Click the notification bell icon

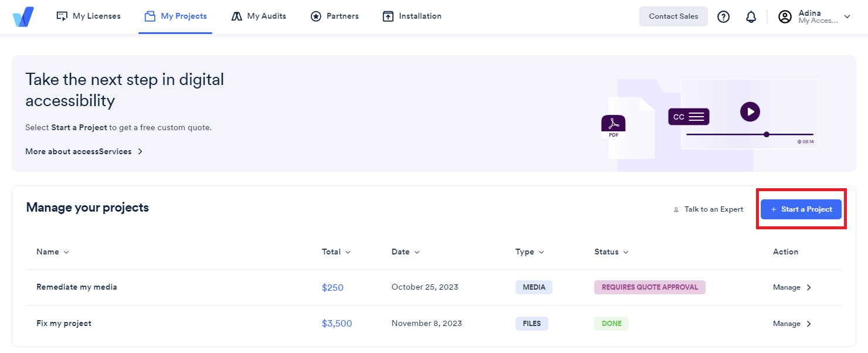coord(751,16)
